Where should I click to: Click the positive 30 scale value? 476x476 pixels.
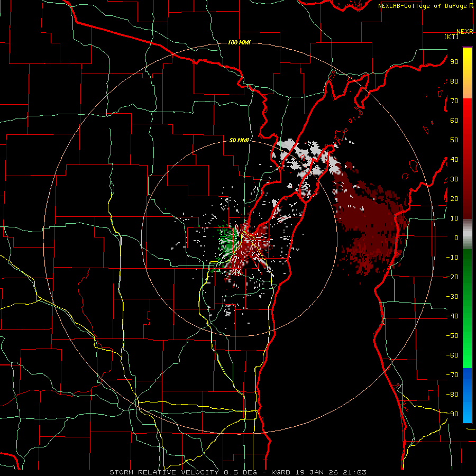click(454, 179)
